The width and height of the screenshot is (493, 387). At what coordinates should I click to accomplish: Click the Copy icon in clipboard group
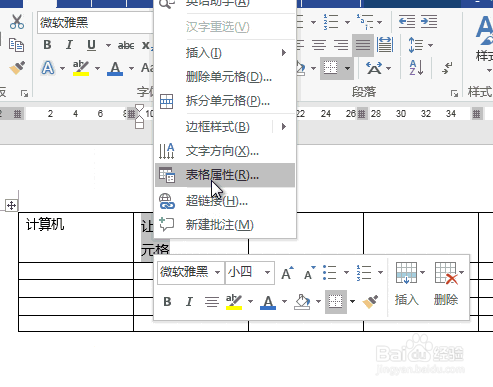[x=16, y=45]
